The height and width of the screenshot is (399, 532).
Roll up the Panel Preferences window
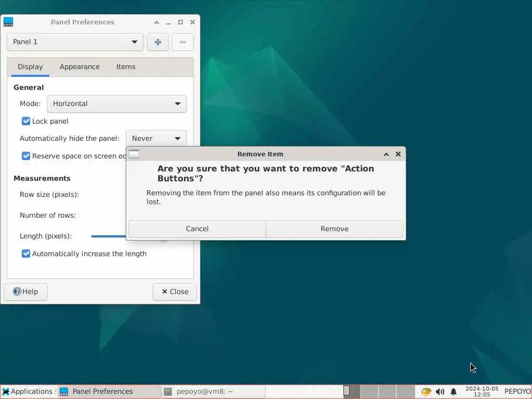(156, 22)
